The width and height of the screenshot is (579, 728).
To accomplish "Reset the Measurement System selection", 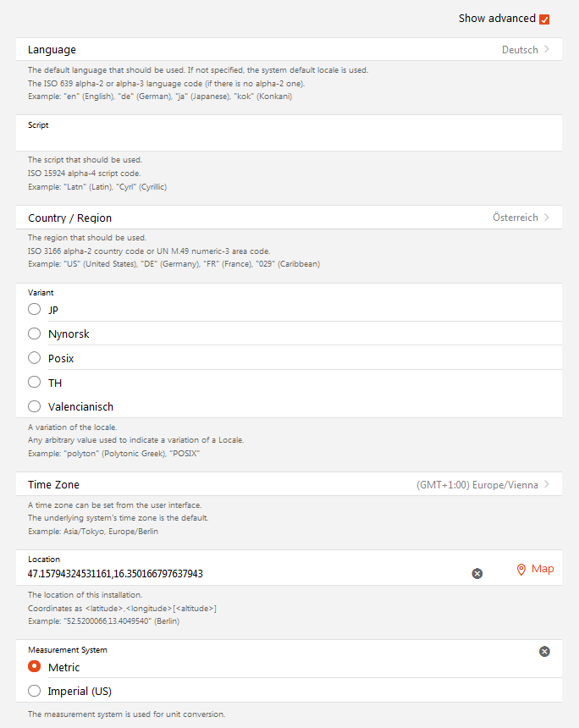I will click(x=544, y=651).
